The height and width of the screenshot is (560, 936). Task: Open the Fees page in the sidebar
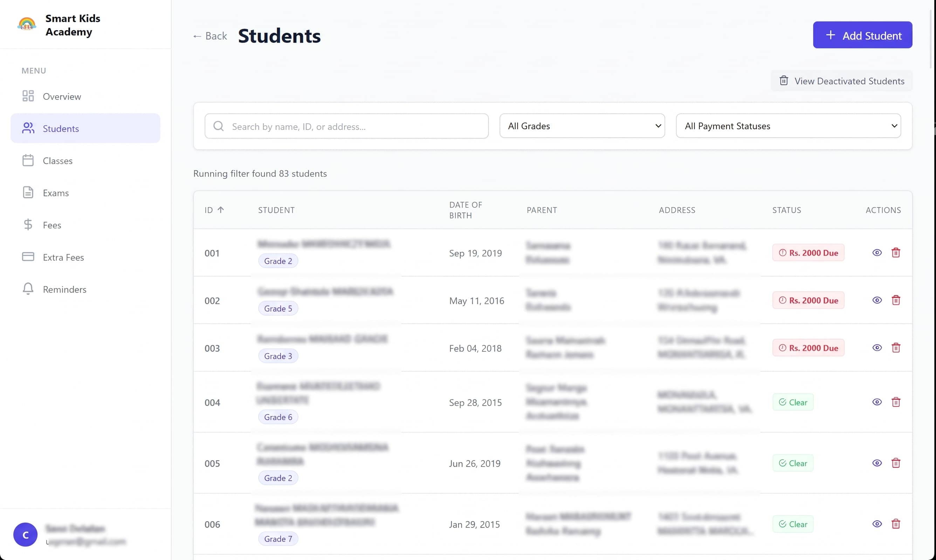(x=85, y=225)
